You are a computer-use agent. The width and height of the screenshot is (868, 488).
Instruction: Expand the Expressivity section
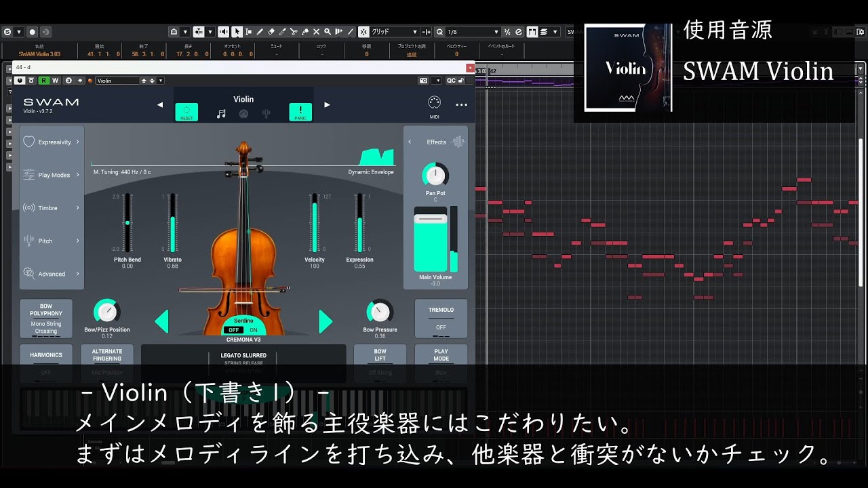tap(52, 142)
